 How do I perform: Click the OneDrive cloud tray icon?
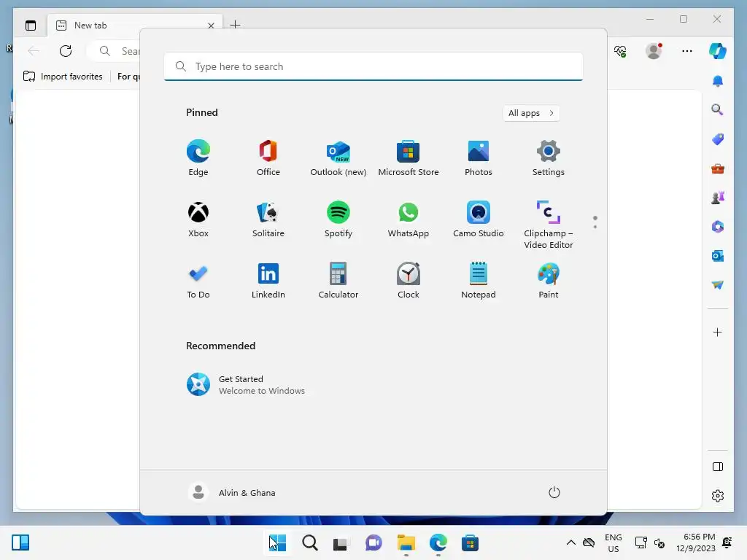pyautogui.click(x=589, y=542)
